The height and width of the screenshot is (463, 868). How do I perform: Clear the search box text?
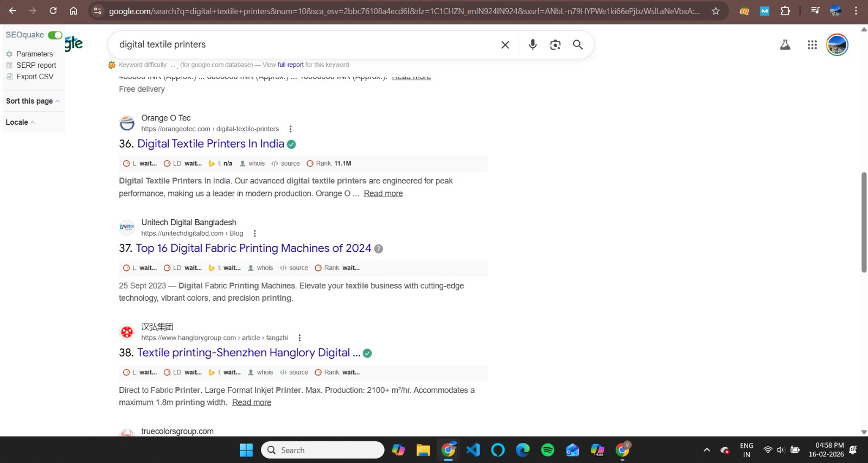505,45
